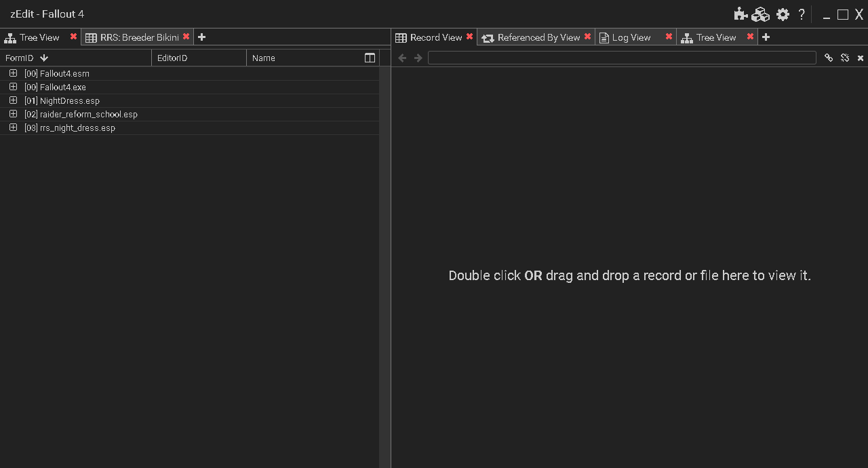Focus the record view address bar
Image resolution: width=868 pixels, height=468 pixels.
tap(623, 58)
